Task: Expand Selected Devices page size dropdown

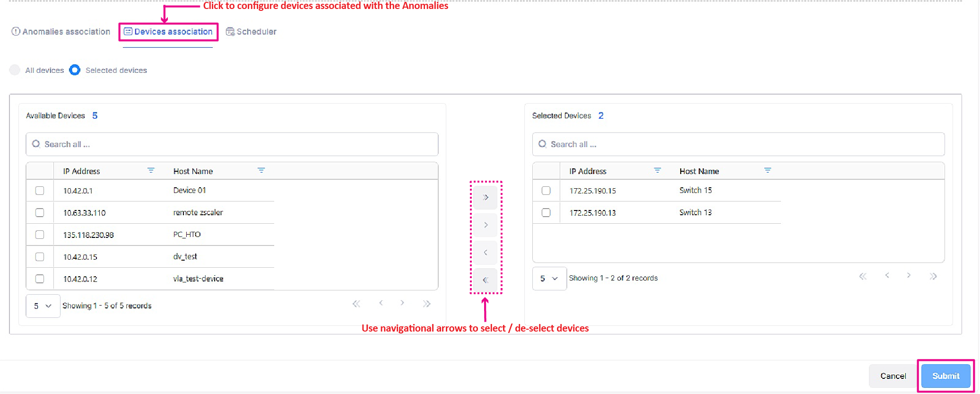Action: [549, 279]
